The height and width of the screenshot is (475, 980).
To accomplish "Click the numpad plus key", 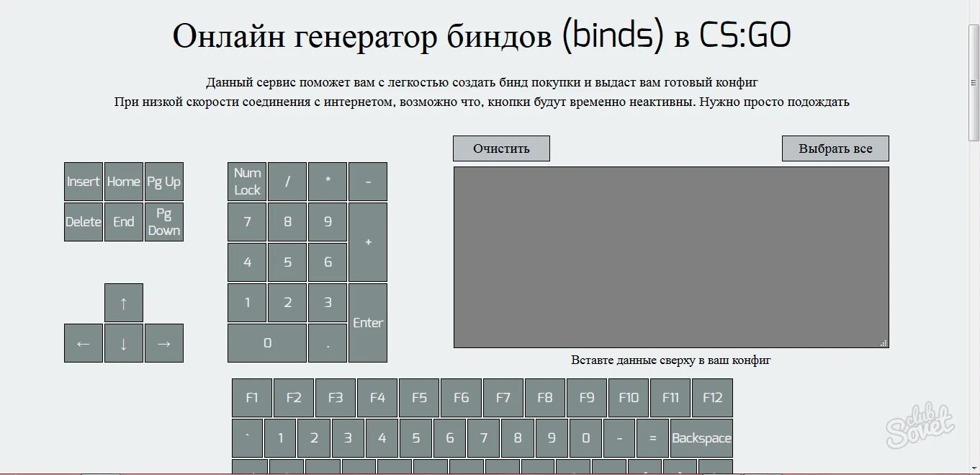I will (368, 242).
